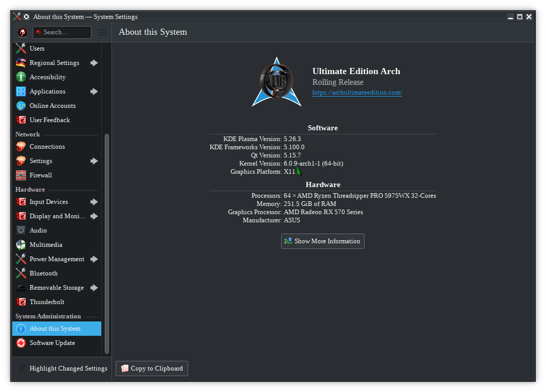Click the Rolling Release text
546x392 pixels.
338,82
